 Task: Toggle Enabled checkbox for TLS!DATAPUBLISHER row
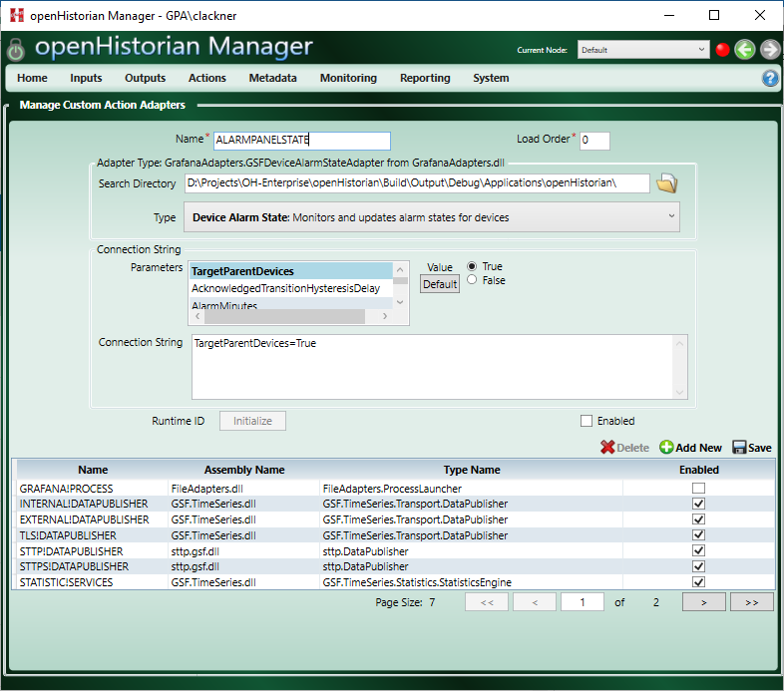click(x=698, y=535)
